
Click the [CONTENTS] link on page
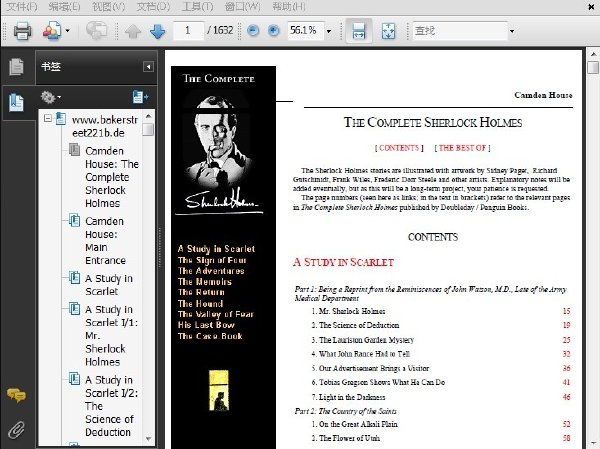point(399,148)
